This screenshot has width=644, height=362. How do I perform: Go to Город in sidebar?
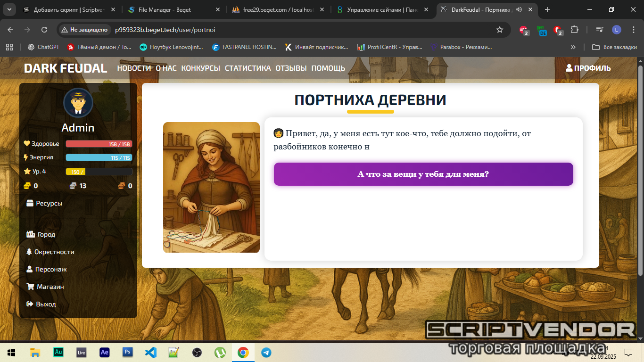[41, 234]
